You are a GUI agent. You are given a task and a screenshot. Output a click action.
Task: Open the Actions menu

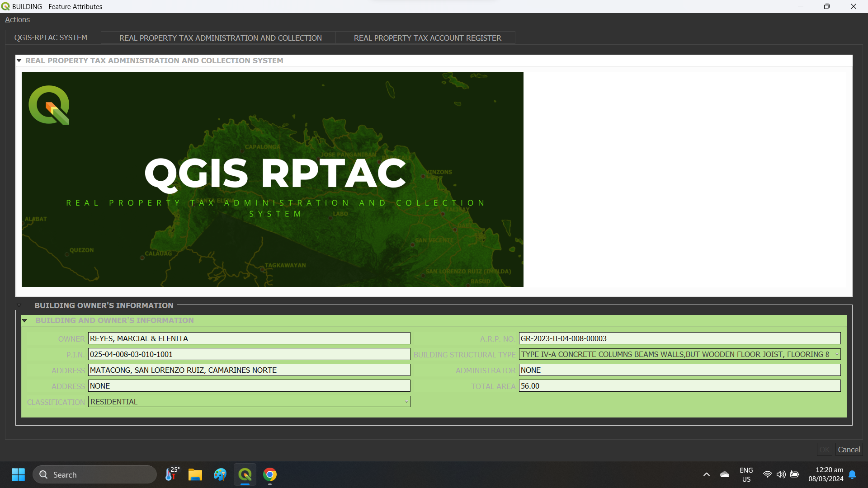coord(17,19)
